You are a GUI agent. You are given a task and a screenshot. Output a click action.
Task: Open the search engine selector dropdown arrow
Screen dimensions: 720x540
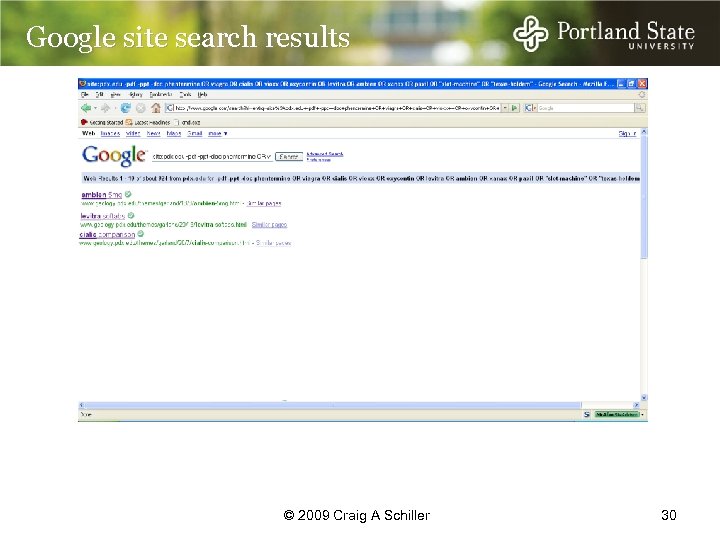pyautogui.click(x=534, y=108)
